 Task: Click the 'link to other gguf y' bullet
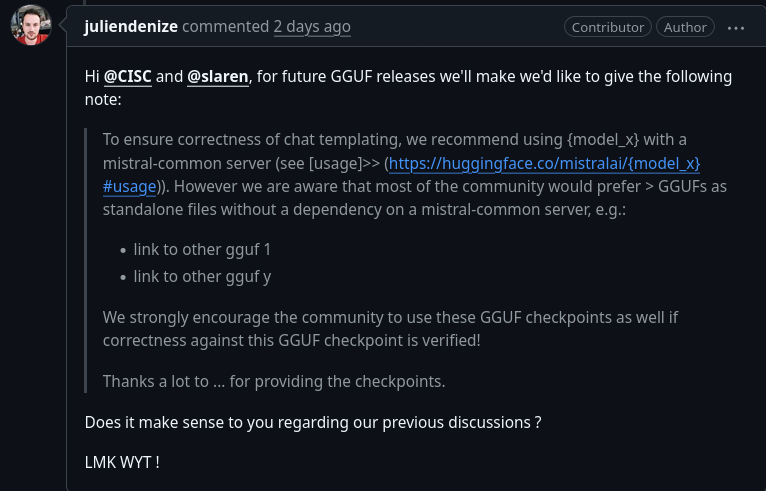[x=202, y=277]
